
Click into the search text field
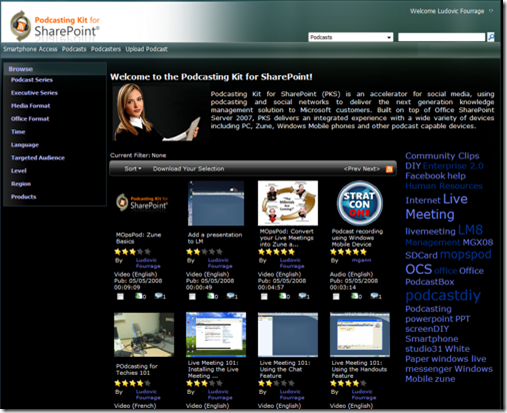[x=442, y=37]
